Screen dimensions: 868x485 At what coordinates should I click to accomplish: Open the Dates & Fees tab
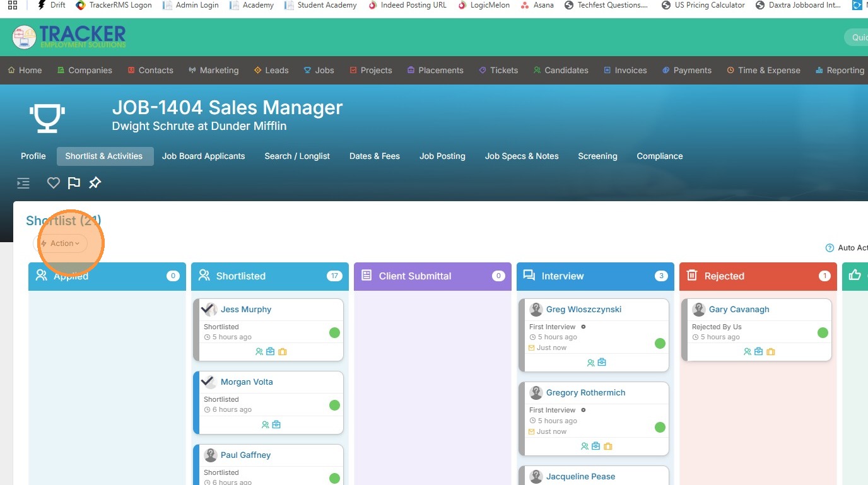[375, 156]
